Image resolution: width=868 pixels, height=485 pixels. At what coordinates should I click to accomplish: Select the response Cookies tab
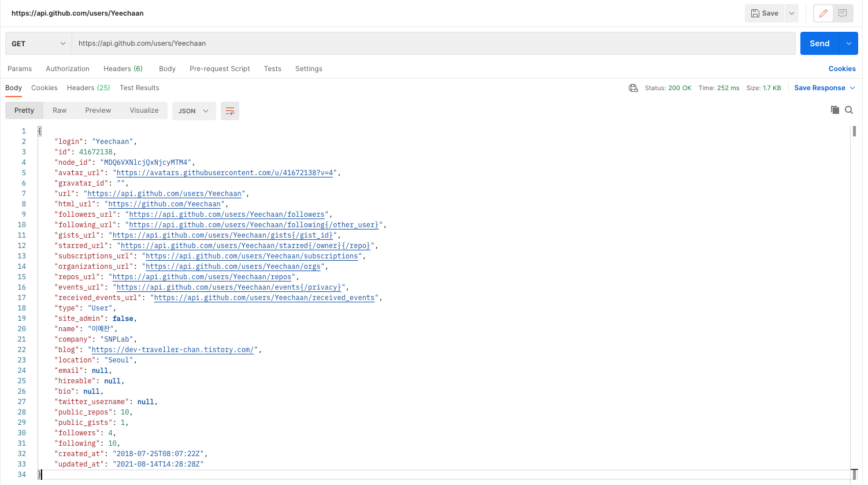pos(44,88)
